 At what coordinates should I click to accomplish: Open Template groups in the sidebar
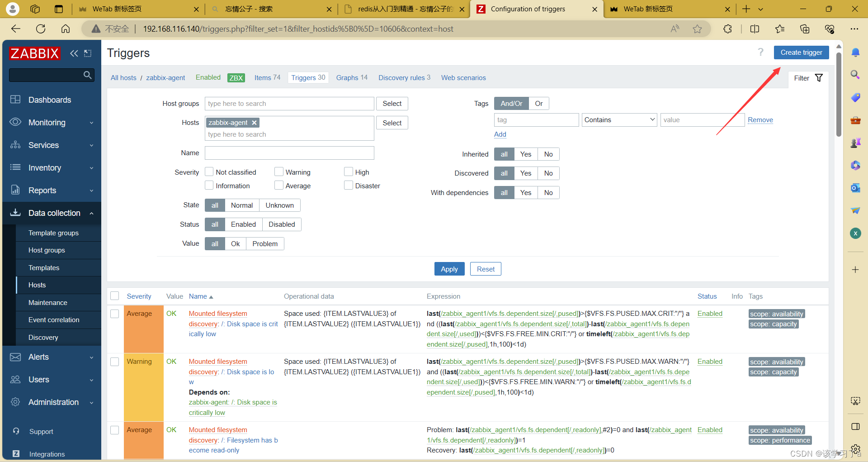(x=53, y=233)
